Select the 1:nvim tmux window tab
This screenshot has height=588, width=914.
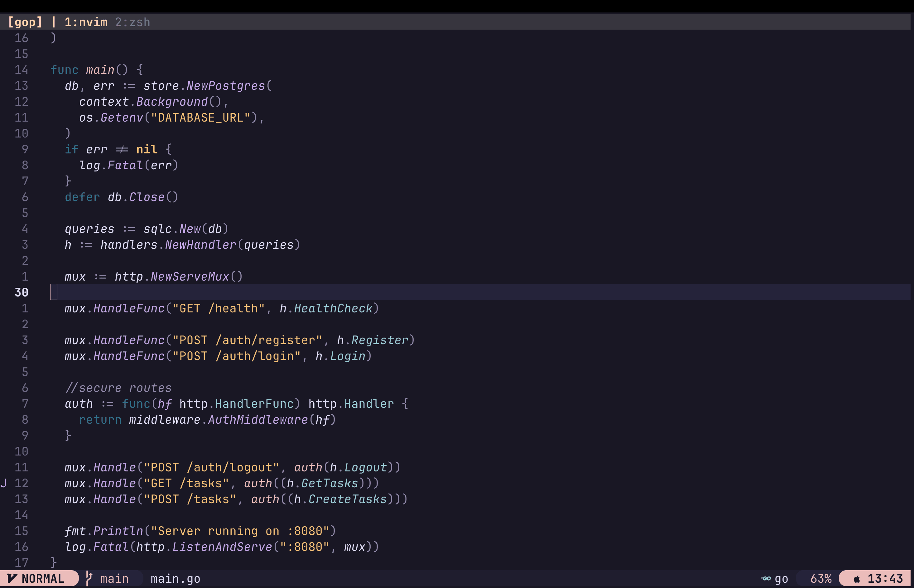coord(86,22)
